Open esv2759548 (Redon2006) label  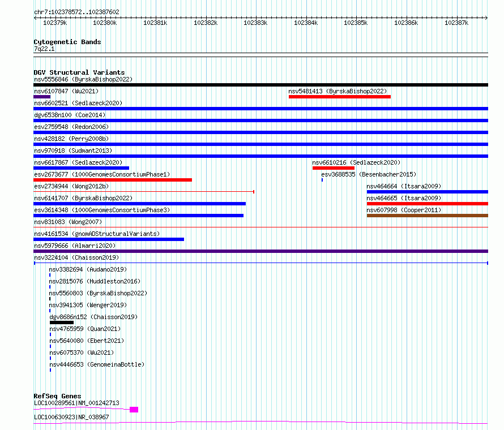click(x=71, y=127)
